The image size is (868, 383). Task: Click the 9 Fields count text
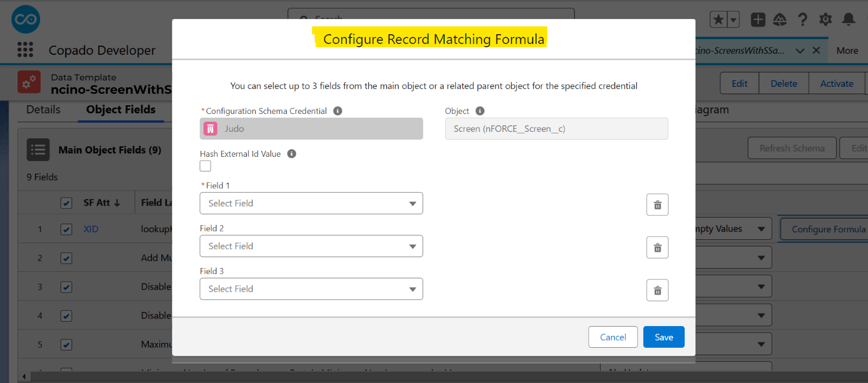tap(42, 177)
